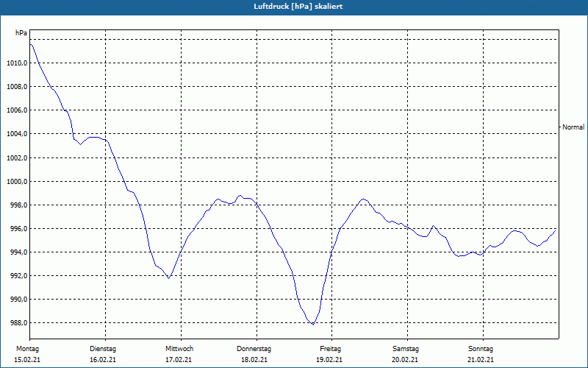Click the Mittwoch day label
The width and height of the screenshot is (588, 368).
tap(179, 349)
